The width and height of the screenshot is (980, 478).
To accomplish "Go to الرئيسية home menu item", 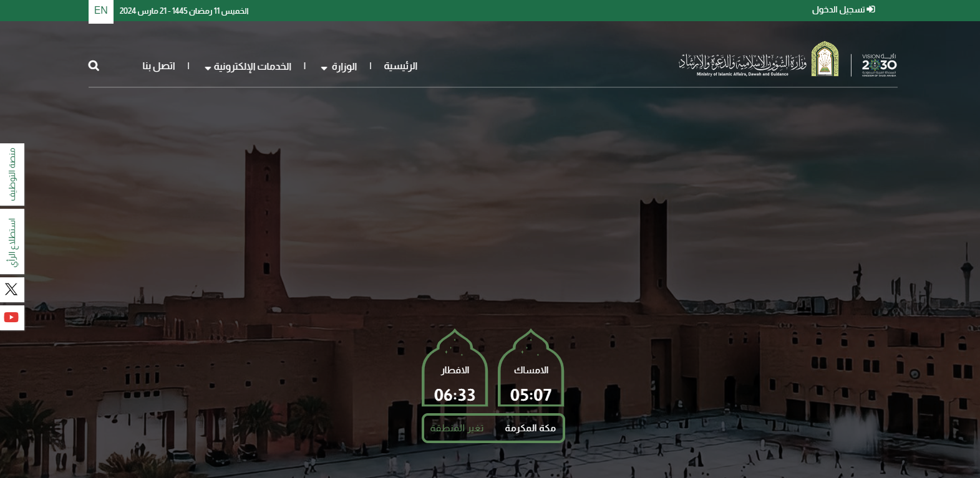I will (400, 66).
